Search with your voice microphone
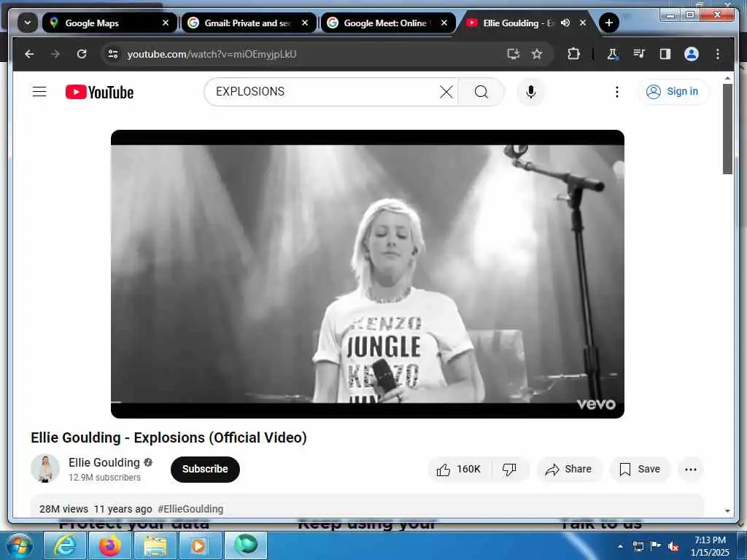Image resolution: width=747 pixels, height=560 pixels. (x=531, y=91)
